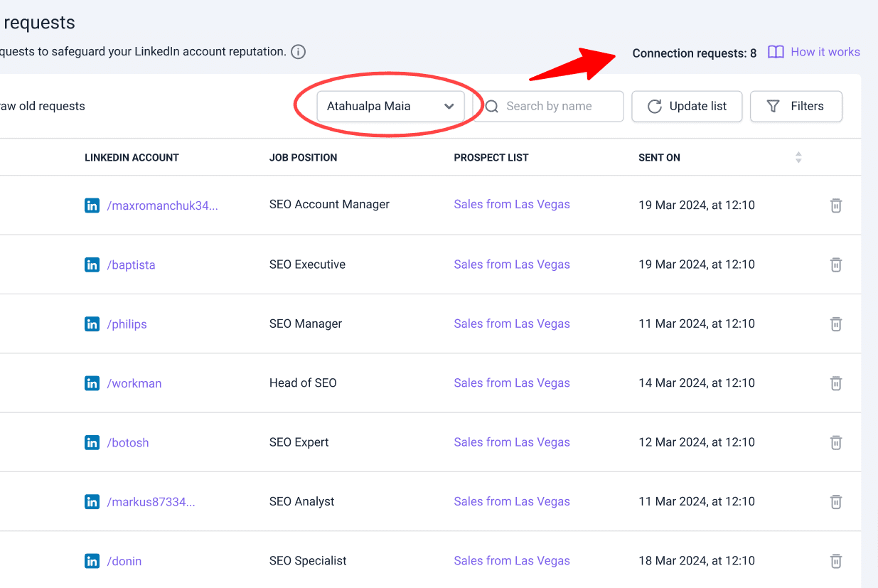Click trash icon for /baptista row

point(836,264)
